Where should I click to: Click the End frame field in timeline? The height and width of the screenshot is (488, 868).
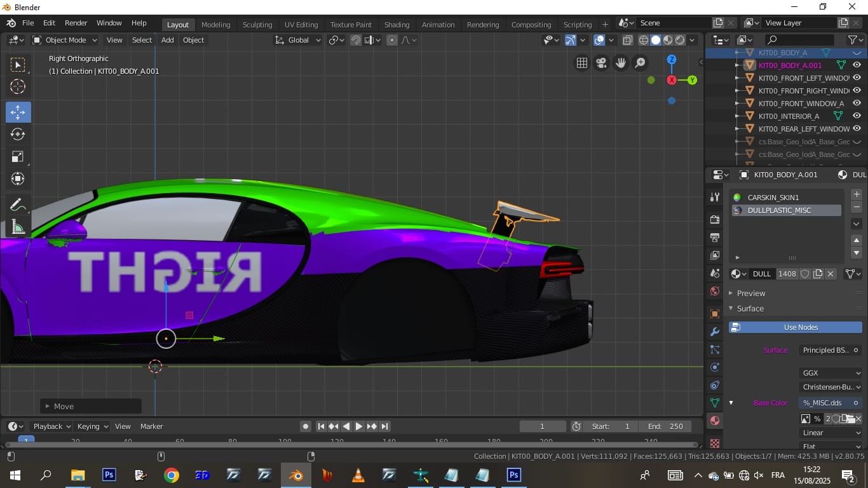(x=665, y=426)
